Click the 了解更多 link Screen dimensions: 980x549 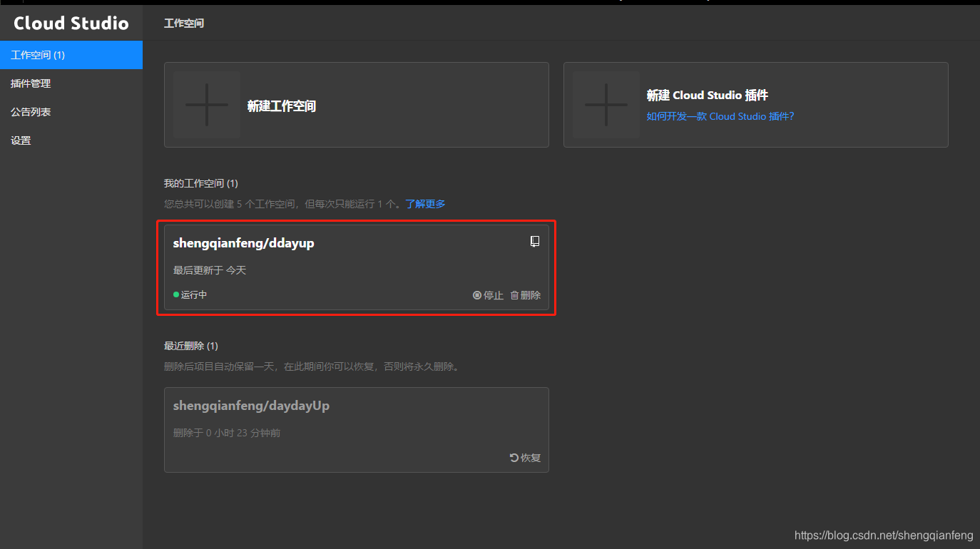pos(425,203)
